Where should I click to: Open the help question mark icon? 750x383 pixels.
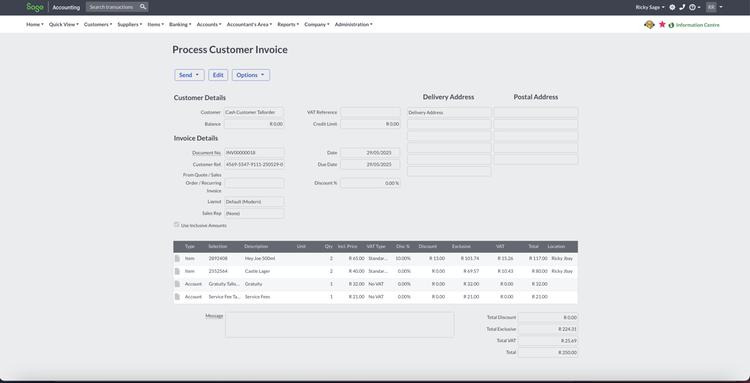692,7
